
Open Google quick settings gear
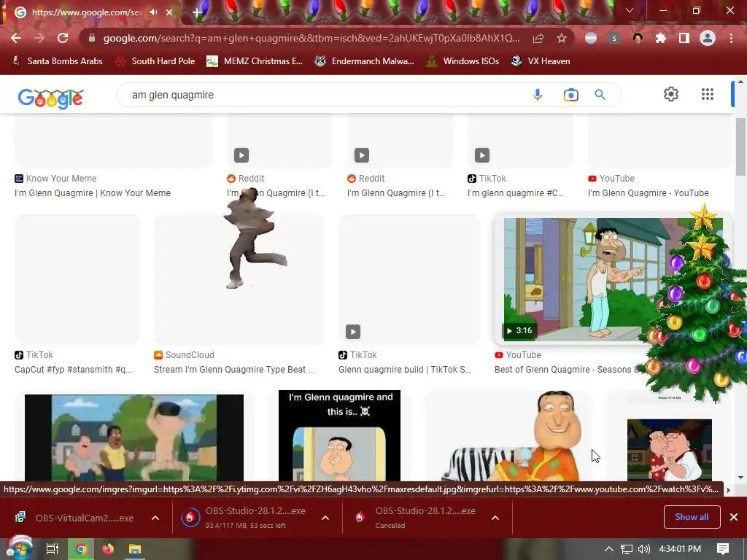coord(671,94)
